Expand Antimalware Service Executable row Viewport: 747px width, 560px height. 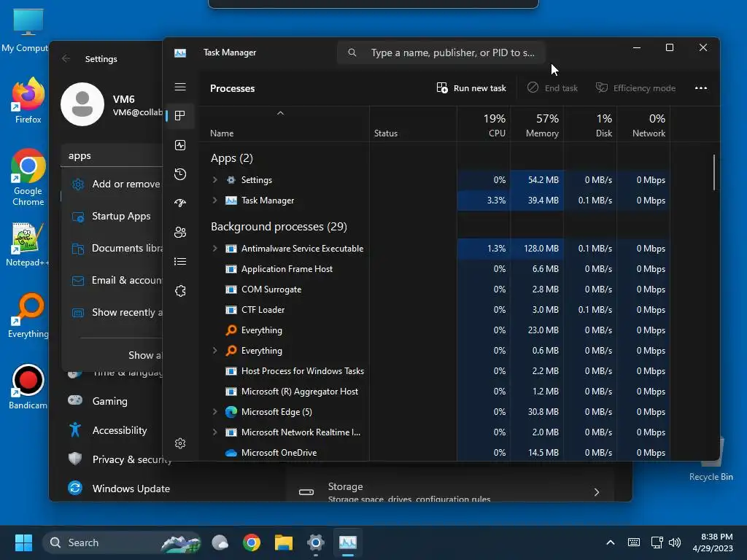coord(215,248)
